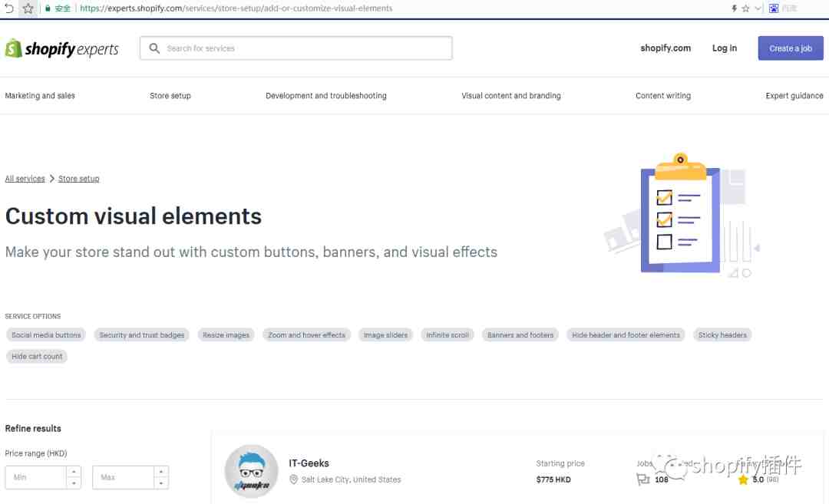Click the Refine results heading
Viewport: 829px width, 504px height.
(33, 429)
